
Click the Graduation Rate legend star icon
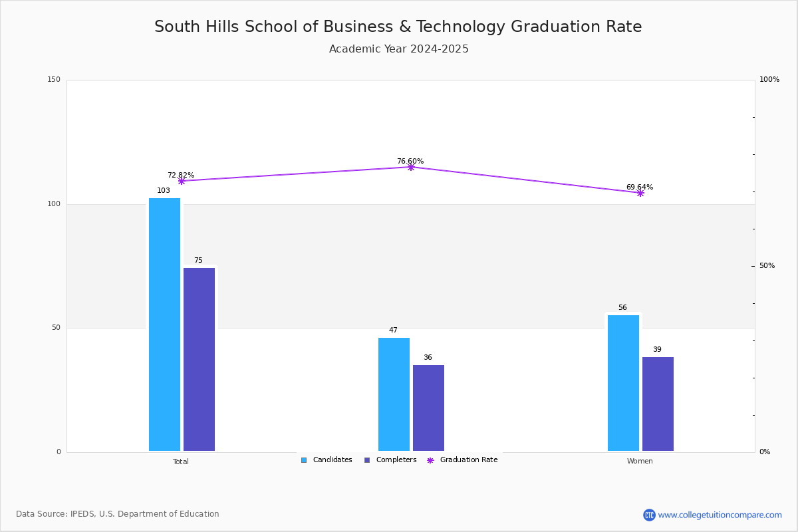tap(430, 460)
